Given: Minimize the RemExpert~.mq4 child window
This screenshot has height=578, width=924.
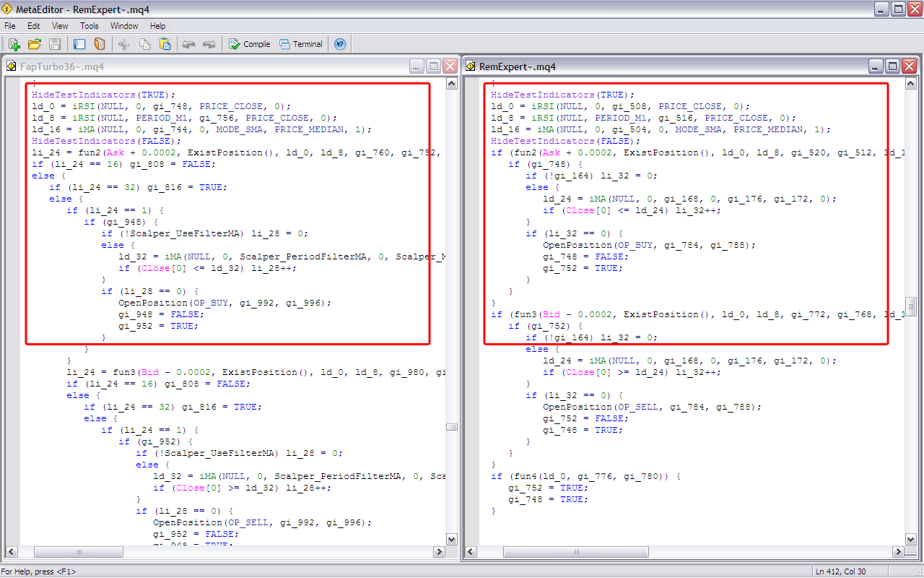Looking at the screenshot, I should [876, 66].
